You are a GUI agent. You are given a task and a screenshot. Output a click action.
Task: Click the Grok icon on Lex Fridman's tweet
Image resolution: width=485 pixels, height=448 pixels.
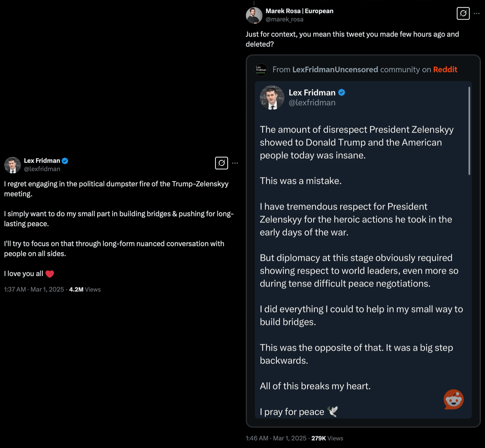point(221,163)
